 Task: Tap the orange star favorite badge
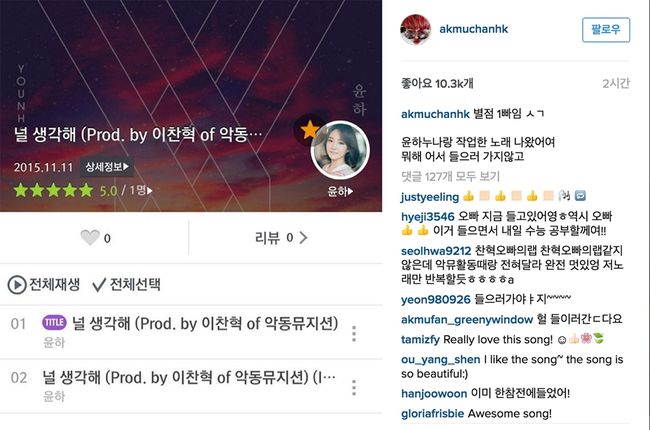point(309,130)
